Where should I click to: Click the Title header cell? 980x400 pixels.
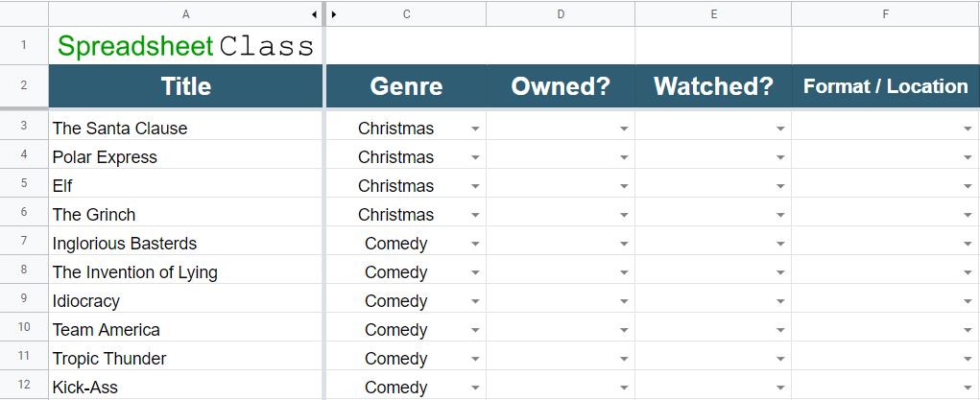pyautogui.click(x=185, y=86)
